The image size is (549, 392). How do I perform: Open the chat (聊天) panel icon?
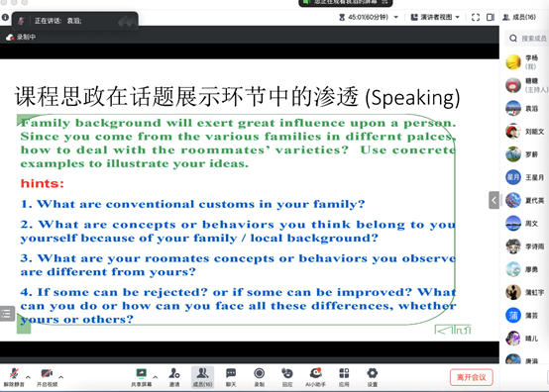click(x=231, y=377)
